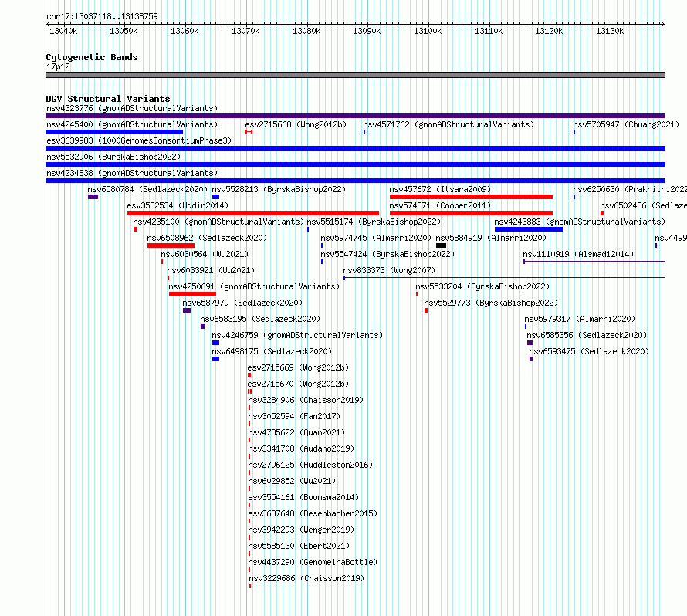Open nsv5705947 (Chuang2021) variant label

[626, 124]
